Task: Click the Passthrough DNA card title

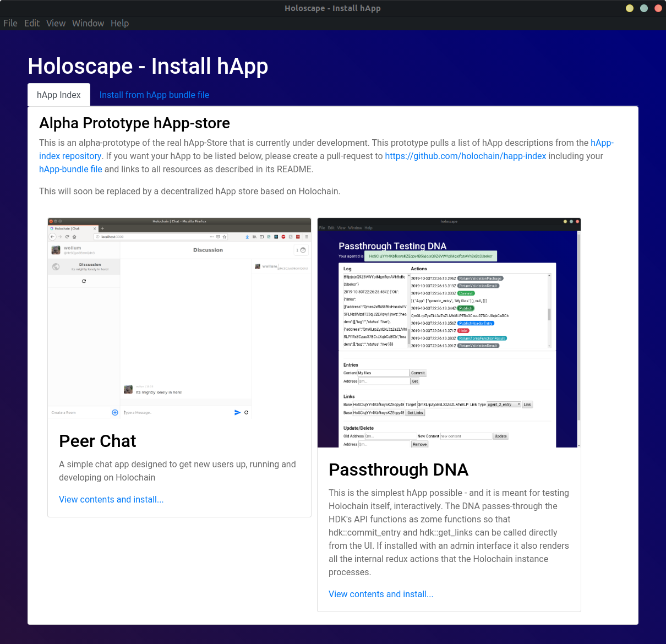Action: [x=398, y=470]
